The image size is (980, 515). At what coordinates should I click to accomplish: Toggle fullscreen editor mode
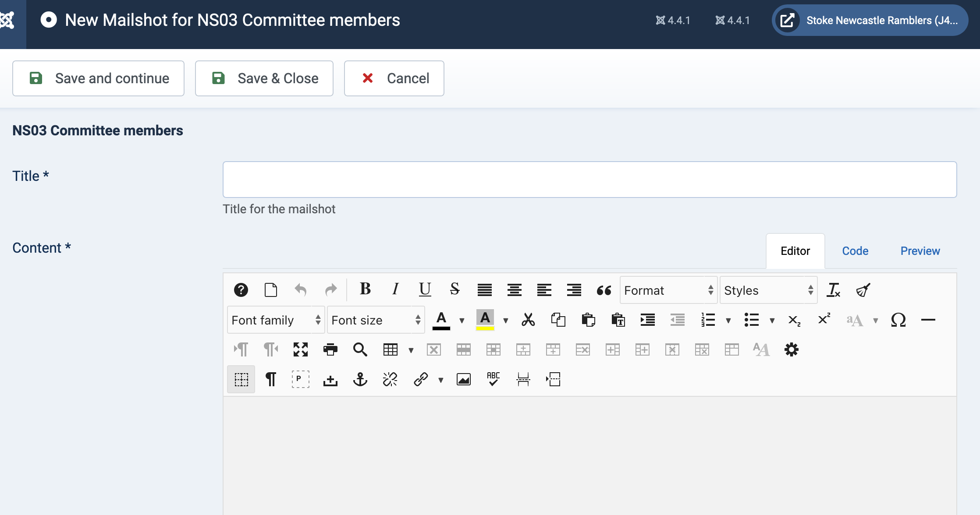301,349
